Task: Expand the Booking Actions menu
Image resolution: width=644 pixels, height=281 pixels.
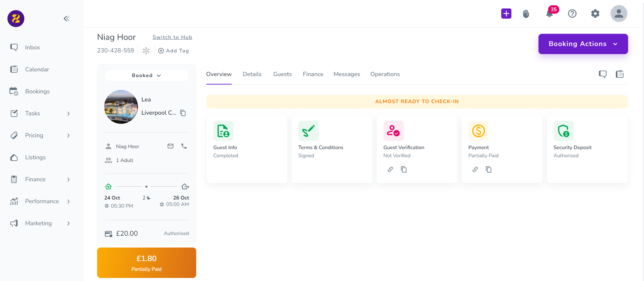Action: [583, 44]
